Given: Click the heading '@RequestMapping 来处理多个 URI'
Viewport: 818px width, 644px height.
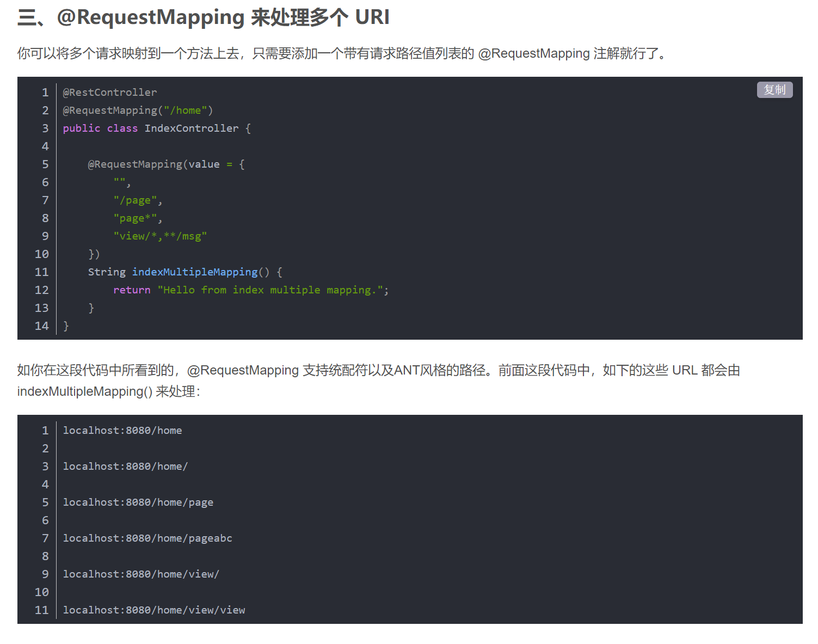Looking at the screenshot, I should point(203,17).
